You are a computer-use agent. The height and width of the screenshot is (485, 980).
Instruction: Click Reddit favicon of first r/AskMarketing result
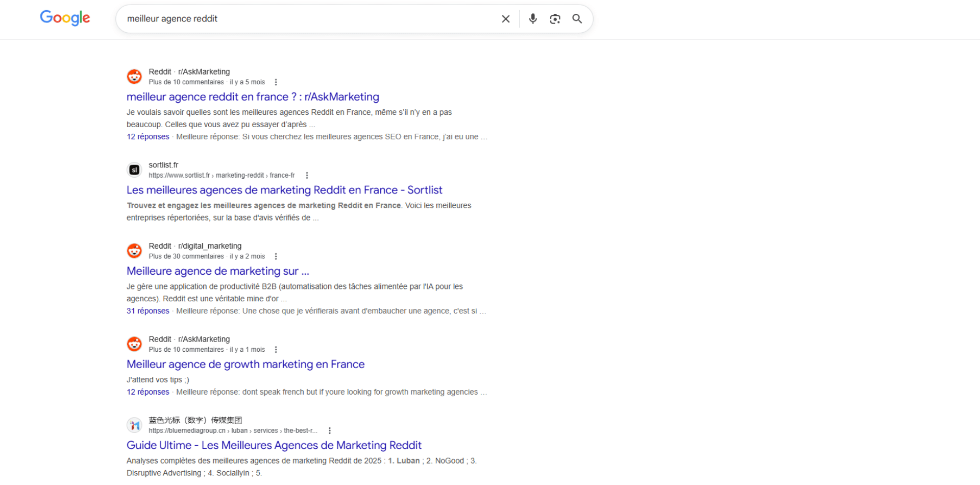click(134, 77)
